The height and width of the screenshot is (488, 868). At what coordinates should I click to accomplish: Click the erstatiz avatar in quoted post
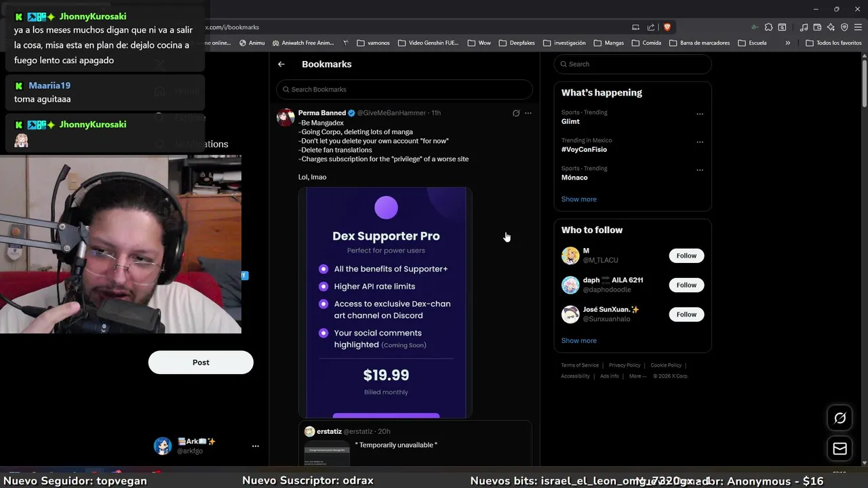[x=309, y=431]
